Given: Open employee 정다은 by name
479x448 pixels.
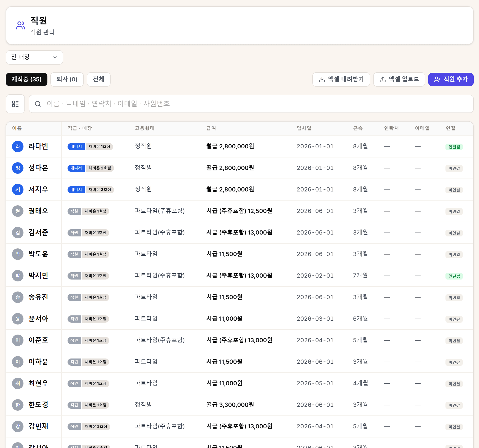Looking at the screenshot, I should coord(38,168).
